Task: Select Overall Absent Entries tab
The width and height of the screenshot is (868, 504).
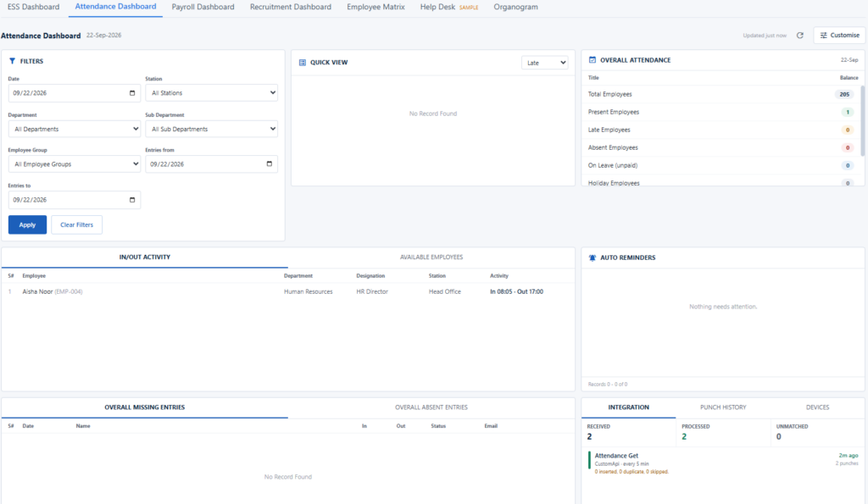Action: [x=431, y=407]
